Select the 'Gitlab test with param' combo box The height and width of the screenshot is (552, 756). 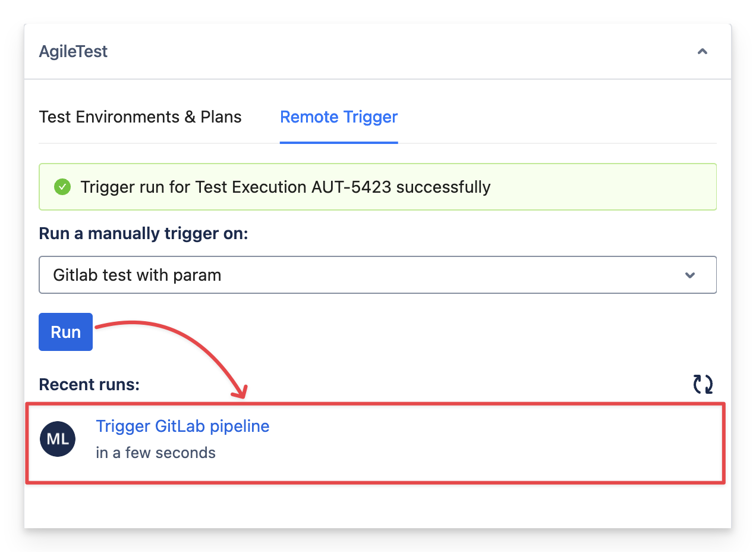point(357,275)
